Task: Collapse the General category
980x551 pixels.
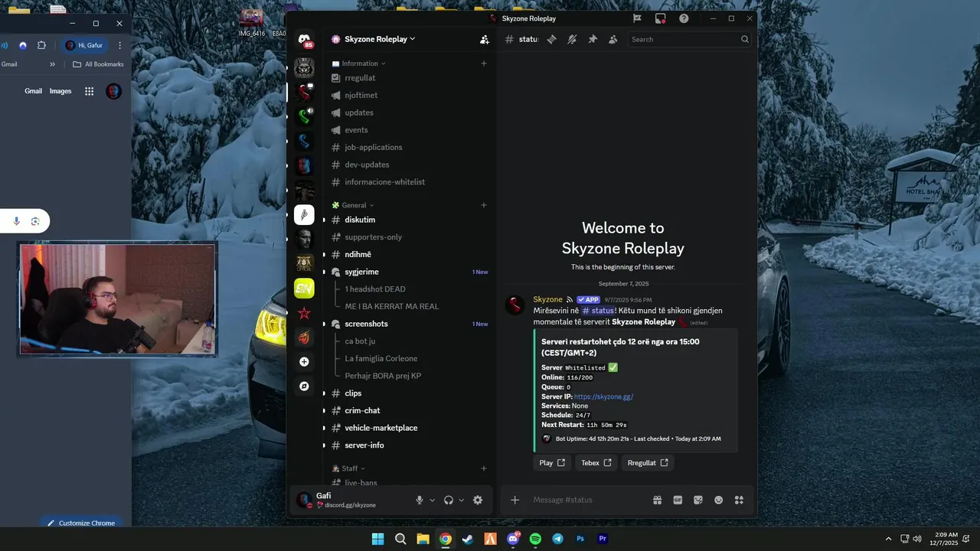Action: (x=353, y=205)
